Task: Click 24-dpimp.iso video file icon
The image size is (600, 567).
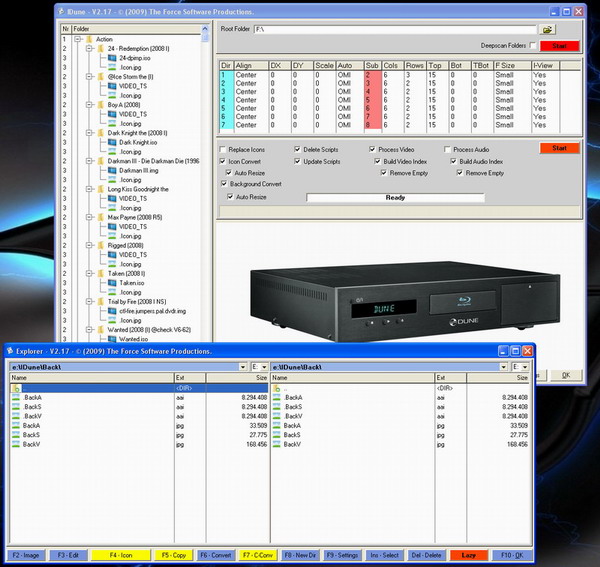Action: [112, 58]
